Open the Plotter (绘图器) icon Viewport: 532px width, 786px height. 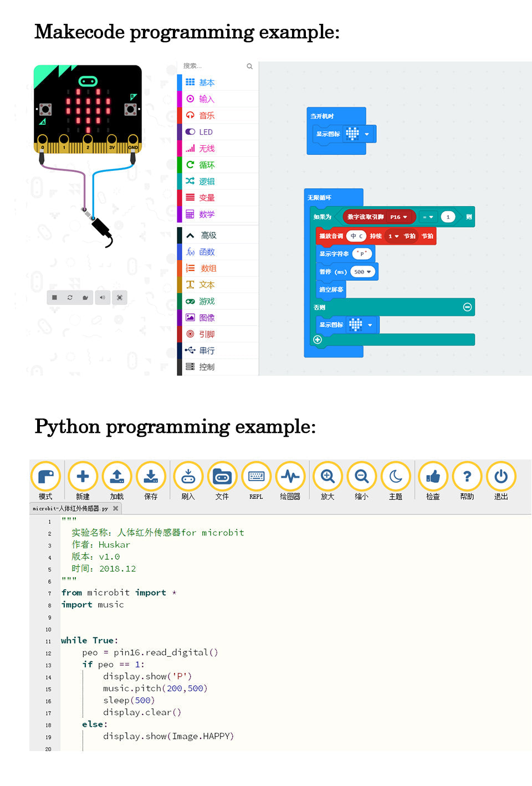(290, 476)
